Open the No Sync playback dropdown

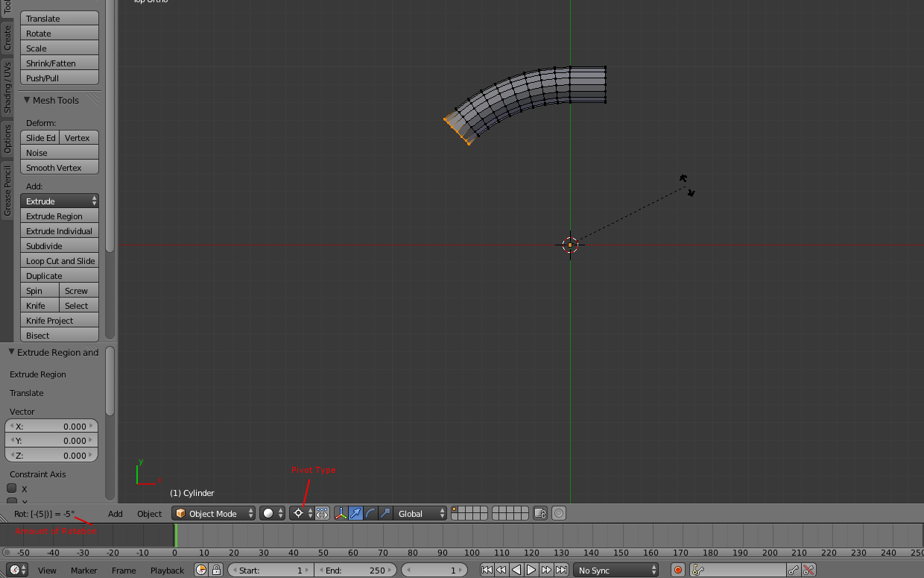(616, 570)
